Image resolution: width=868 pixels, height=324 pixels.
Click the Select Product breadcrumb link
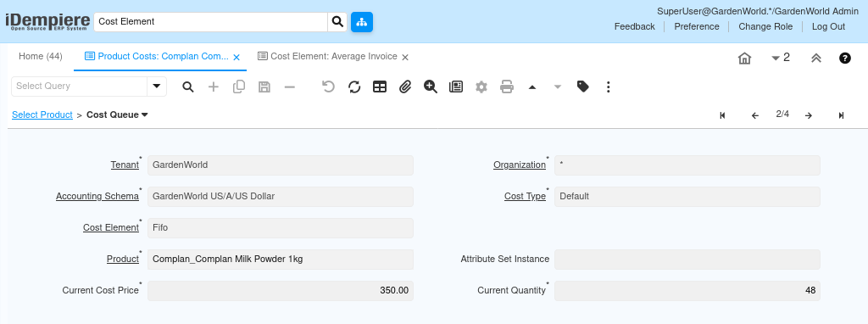click(42, 115)
